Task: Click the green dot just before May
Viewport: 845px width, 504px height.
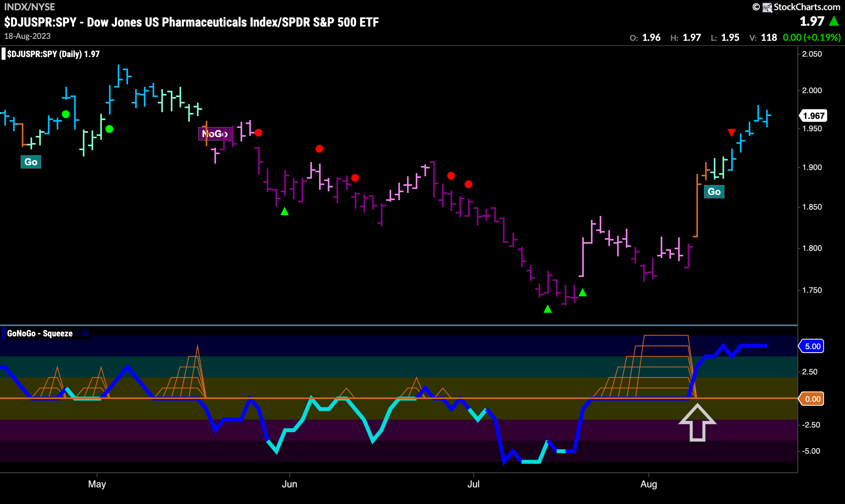Action: (x=109, y=129)
